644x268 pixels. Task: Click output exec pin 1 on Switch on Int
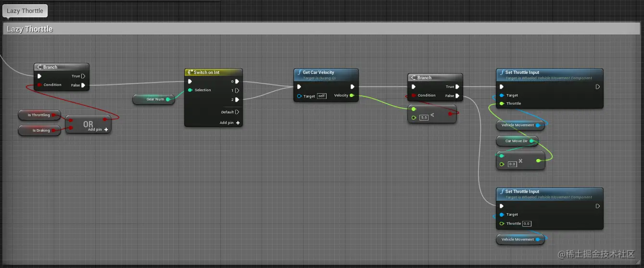(x=237, y=90)
